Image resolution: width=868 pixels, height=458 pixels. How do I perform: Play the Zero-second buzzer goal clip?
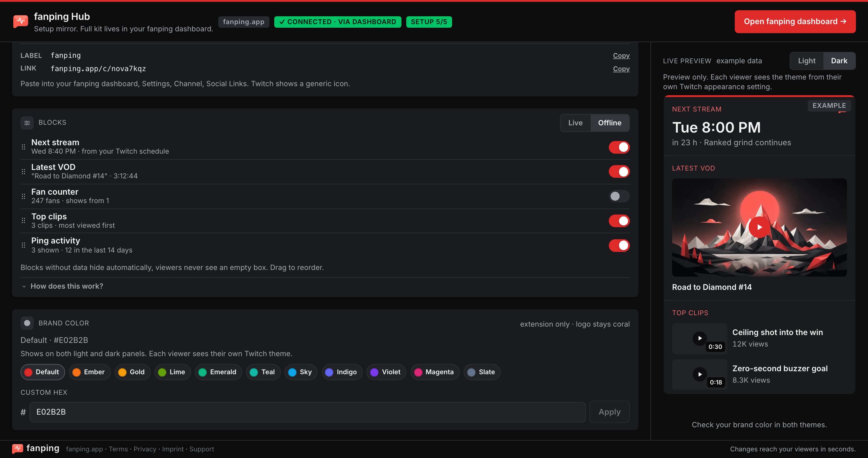tap(700, 374)
